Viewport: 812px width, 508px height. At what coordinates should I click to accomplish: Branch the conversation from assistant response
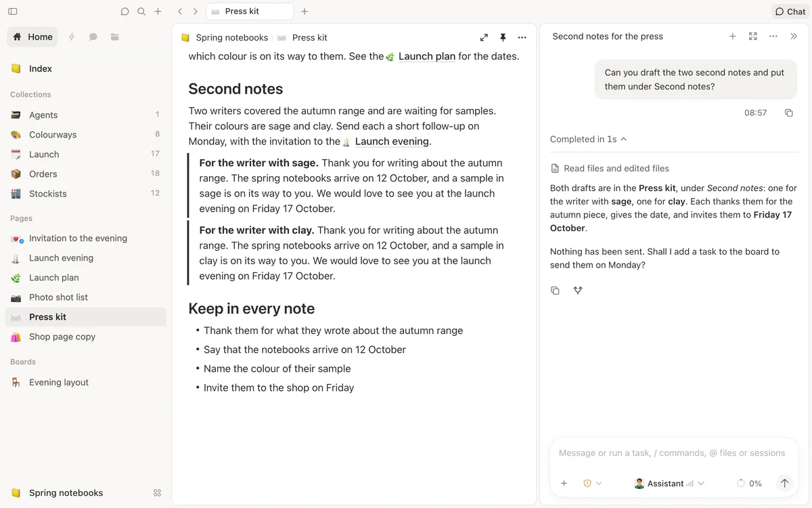click(x=578, y=291)
